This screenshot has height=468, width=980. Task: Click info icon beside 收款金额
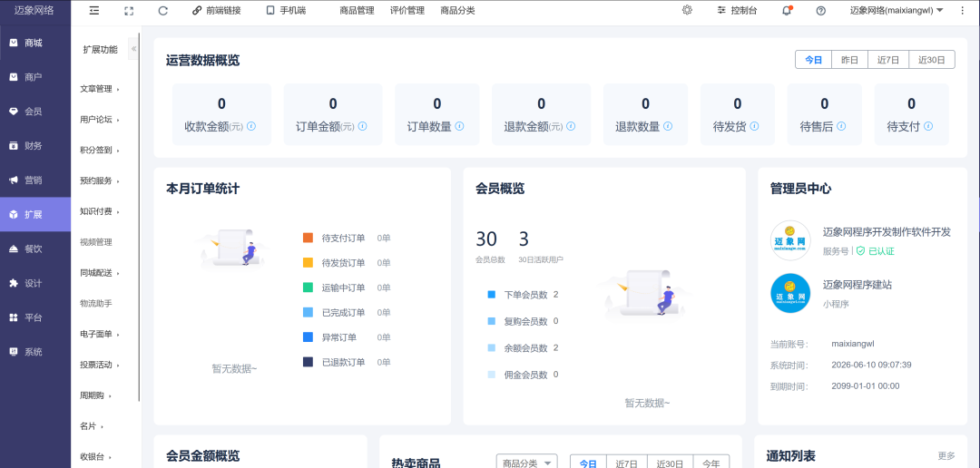(x=251, y=126)
